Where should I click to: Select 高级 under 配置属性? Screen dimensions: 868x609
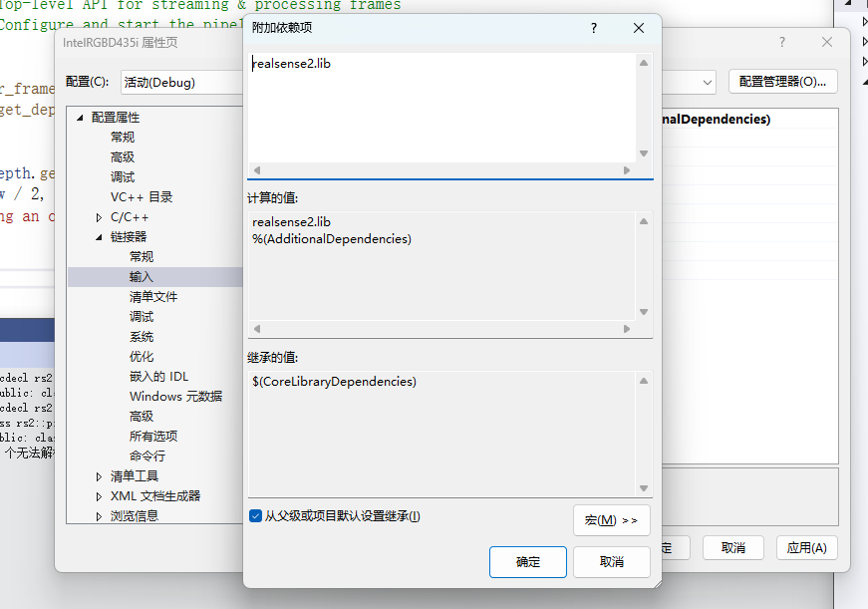(x=123, y=157)
